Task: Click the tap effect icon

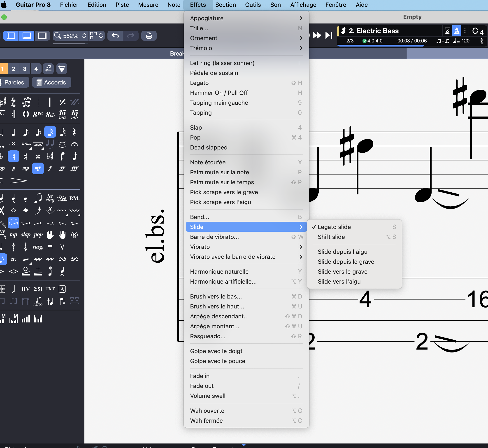Action: point(13,235)
